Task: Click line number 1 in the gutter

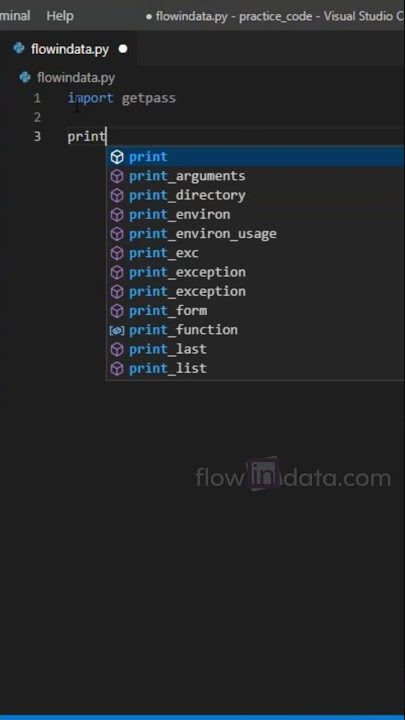Action: 37,98
